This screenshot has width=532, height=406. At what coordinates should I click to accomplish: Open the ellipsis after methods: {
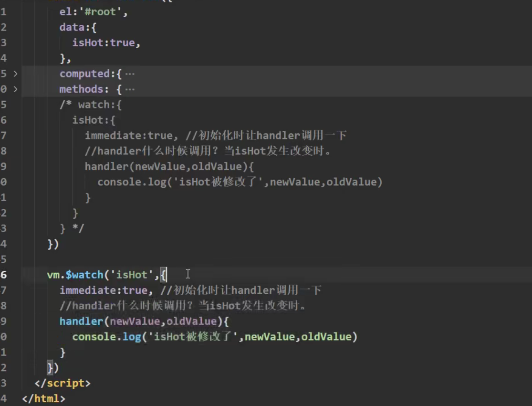click(x=130, y=90)
